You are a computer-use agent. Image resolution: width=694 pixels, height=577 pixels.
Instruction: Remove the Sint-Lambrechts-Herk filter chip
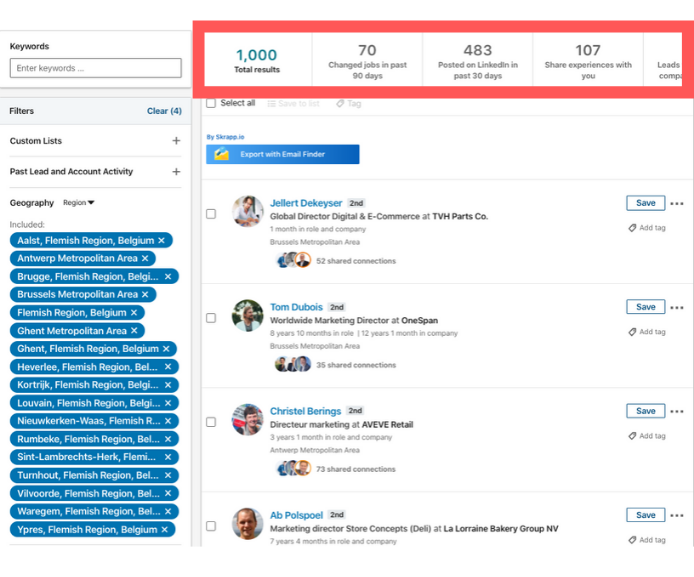[x=168, y=457]
